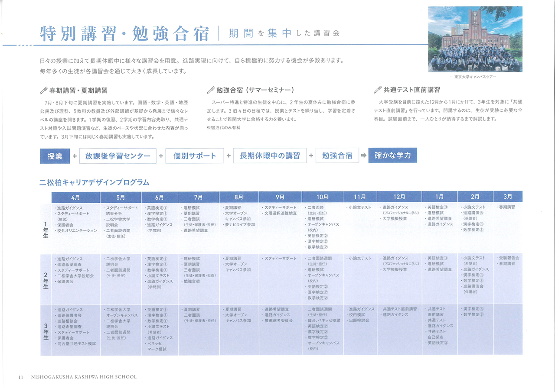Image resolution: width=555 pixels, height=392 pixels.
Task: Select the 1月 column header
Action: (x=440, y=197)
